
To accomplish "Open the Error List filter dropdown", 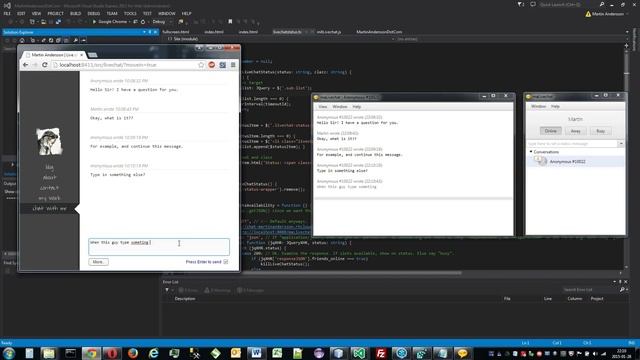I will (x=168, y=290).
